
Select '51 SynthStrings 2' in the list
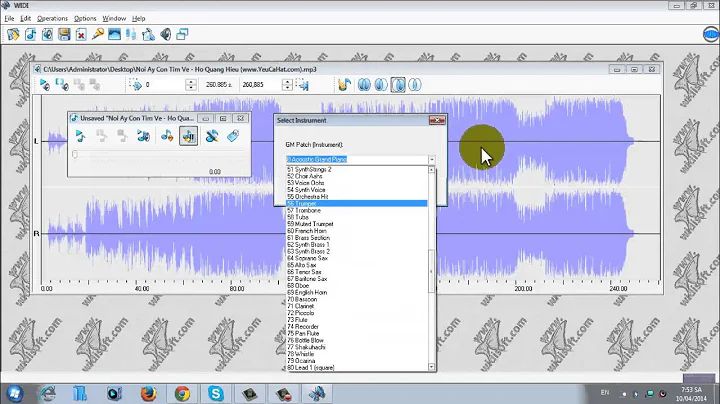pos(357,169)
